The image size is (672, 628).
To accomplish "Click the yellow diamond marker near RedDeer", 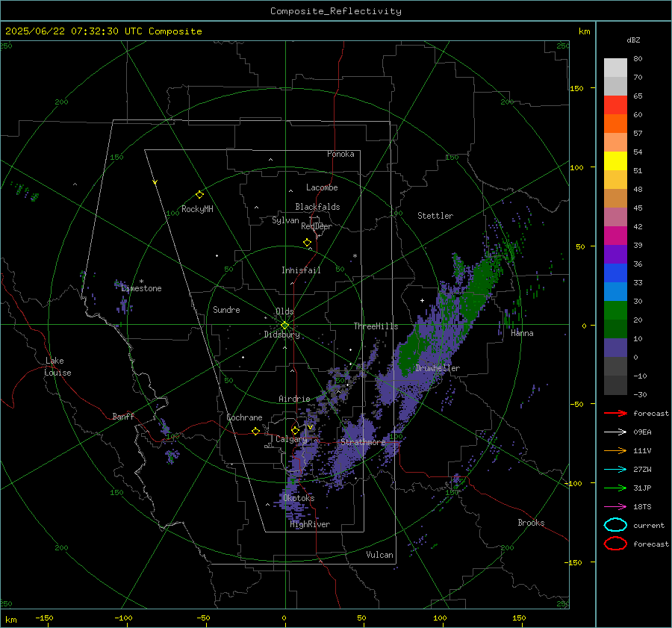I will (307, 243).
